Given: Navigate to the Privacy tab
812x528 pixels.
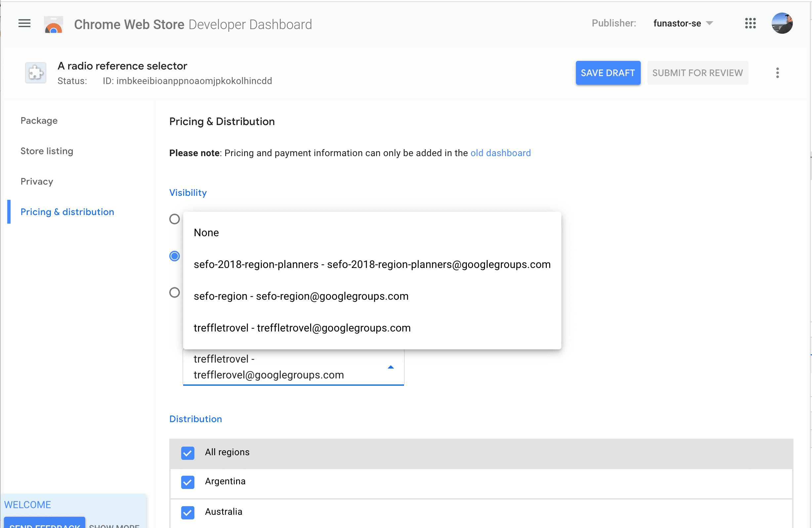Looking at the screenshot, I should (37, 181).
